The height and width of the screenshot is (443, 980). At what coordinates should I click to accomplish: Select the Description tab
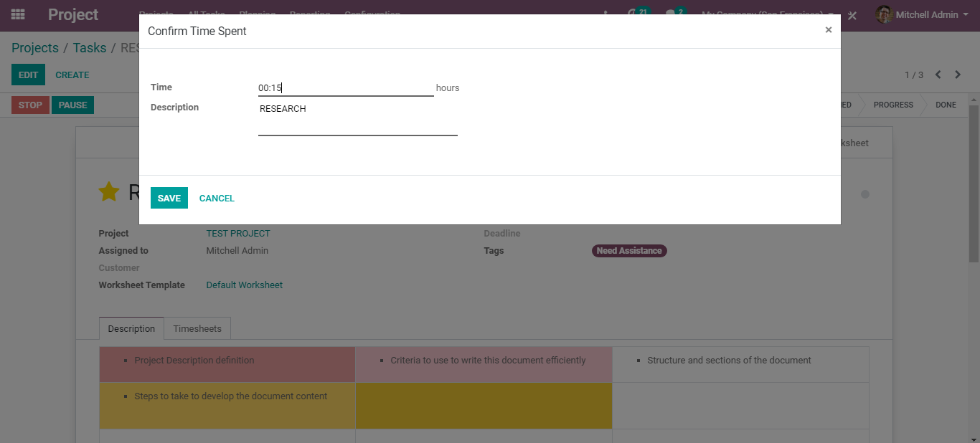coord(131,328)
